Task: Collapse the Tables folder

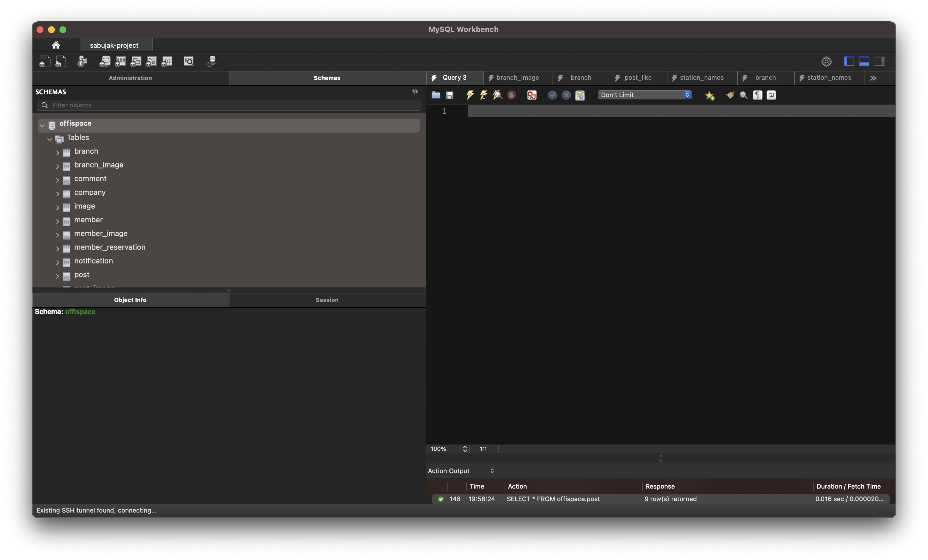Action: pos(50,139)
